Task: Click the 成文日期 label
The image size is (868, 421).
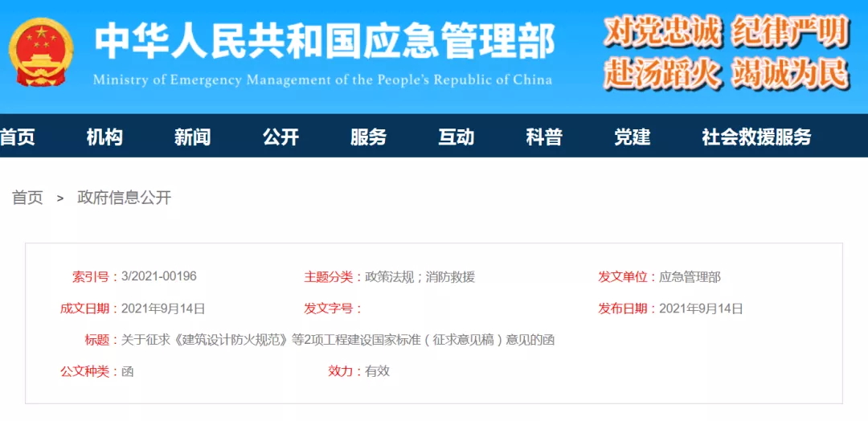Action: click(88, 309)
